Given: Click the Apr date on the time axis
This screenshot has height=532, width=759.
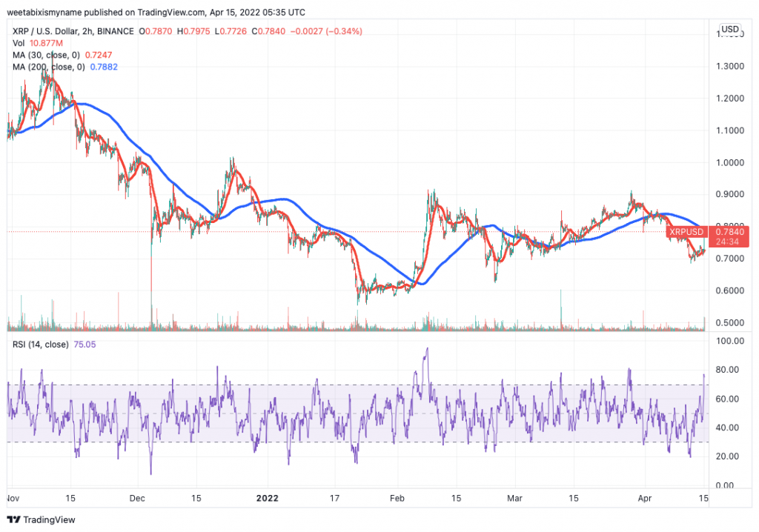Looking at the screenshot, I should (x=644, y=498).
